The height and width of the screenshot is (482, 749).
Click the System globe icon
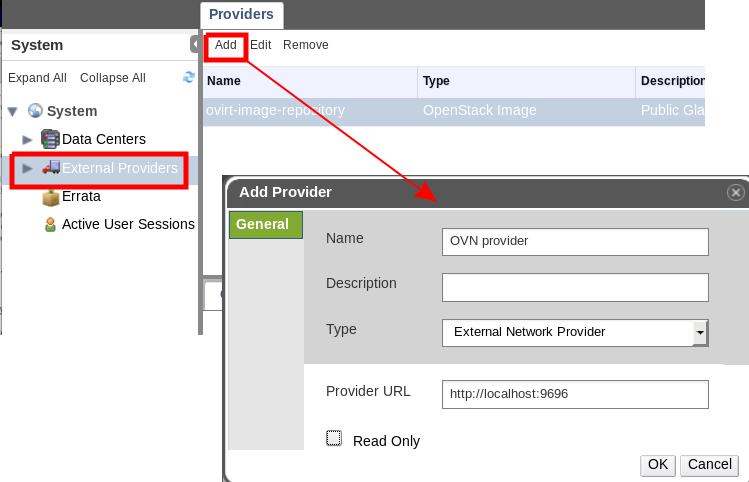pos(36,111)
